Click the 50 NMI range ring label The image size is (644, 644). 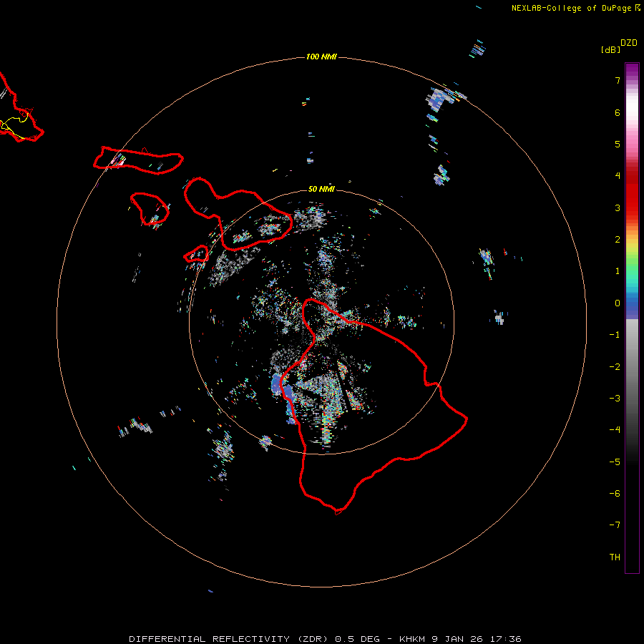[321, 189]
